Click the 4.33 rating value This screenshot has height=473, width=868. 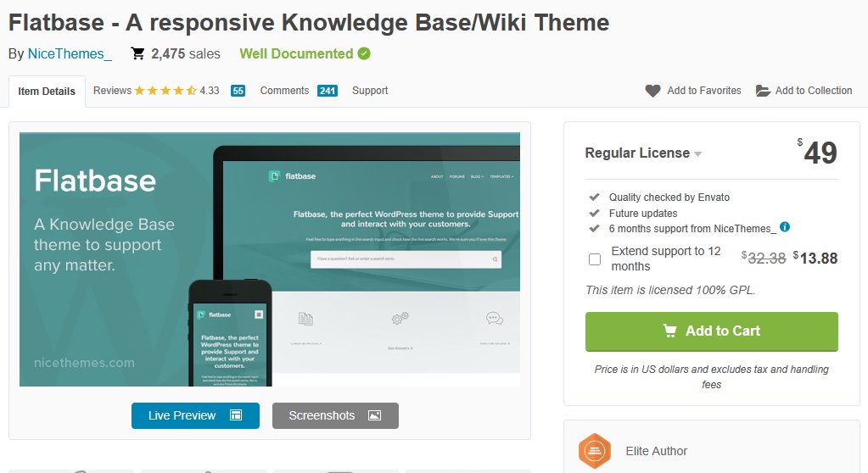[x=210, y=91]
